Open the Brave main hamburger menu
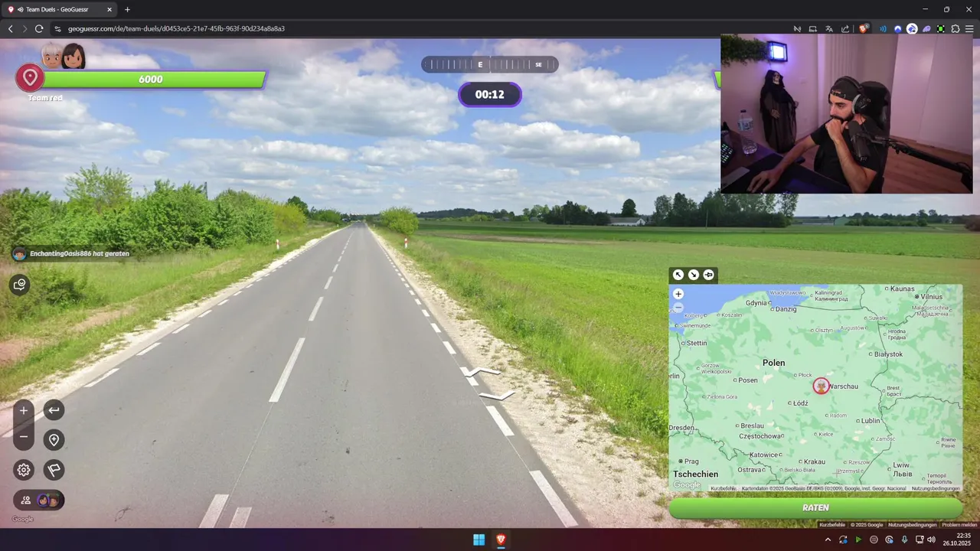 pos(969,28)
